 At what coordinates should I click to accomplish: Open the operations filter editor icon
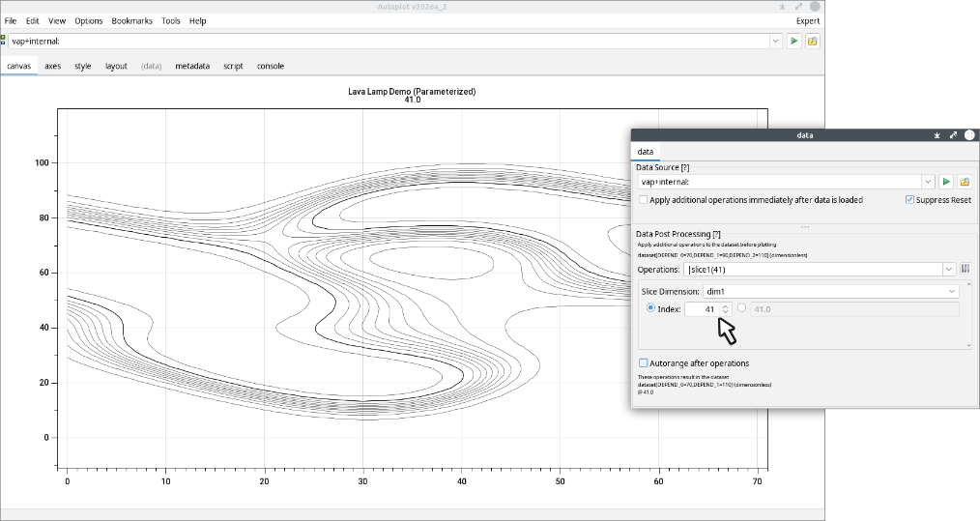pyautogui.click(x=965, y=269)
